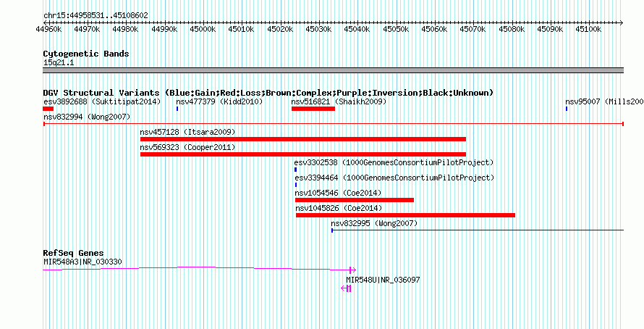Select the 15q21.1 band label
This screenshot has height=329, width=644.
tap(59, 62)
